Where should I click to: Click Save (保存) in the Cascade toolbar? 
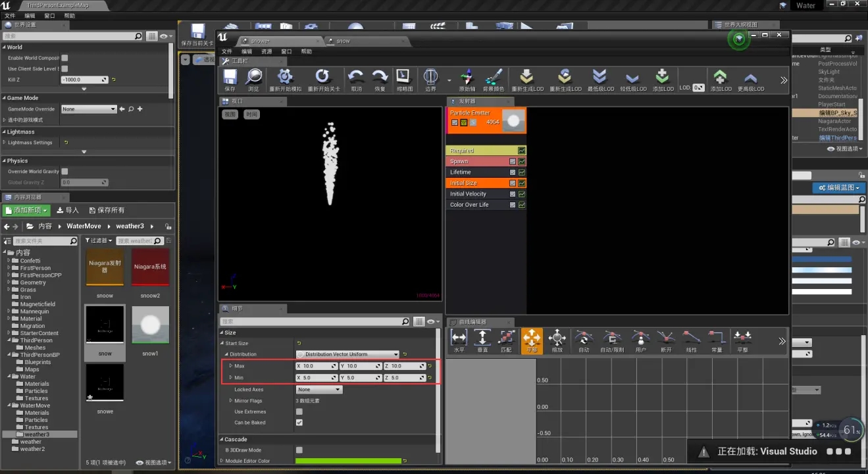(x=230, y=78)
